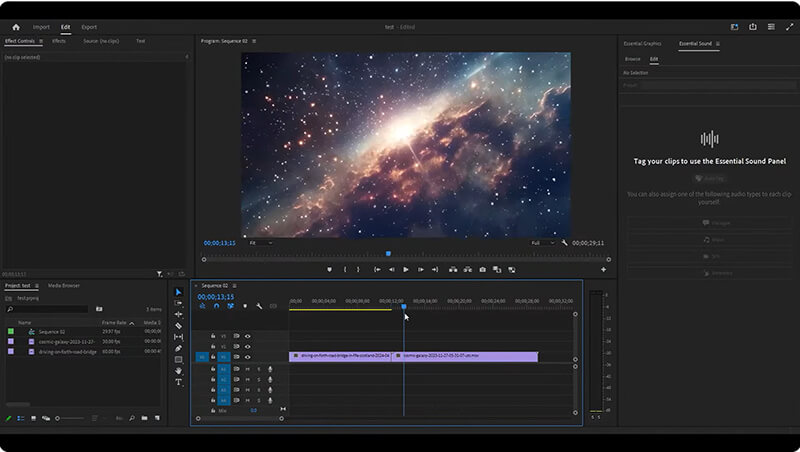Switch to the Import tab
Screen dimensions: 800x452
click(41, 27)
